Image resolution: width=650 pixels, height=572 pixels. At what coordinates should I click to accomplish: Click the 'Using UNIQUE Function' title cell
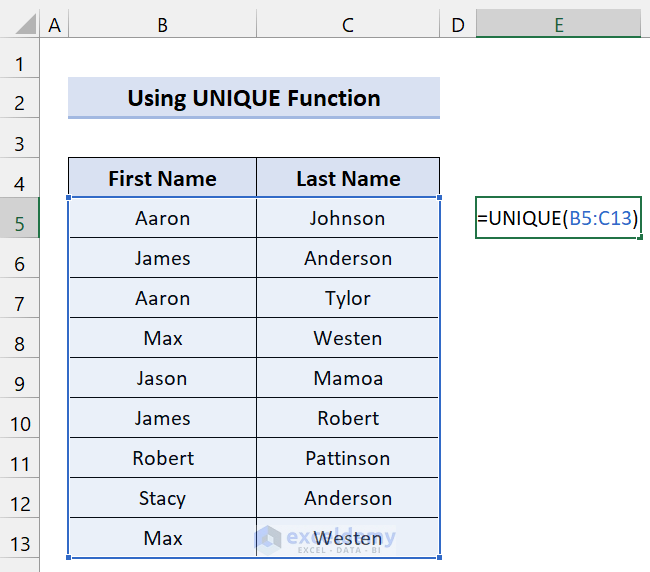click(254, 98)
